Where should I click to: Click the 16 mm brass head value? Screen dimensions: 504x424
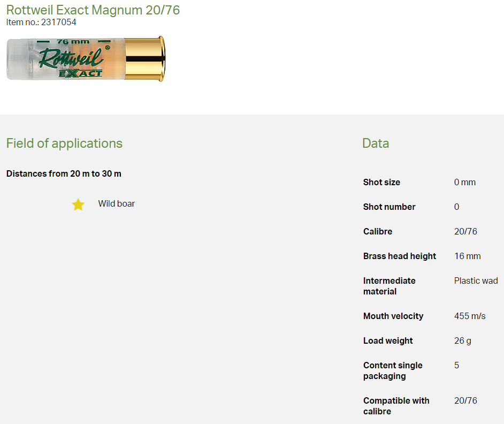pyautogui.click(x=467, y=256)
